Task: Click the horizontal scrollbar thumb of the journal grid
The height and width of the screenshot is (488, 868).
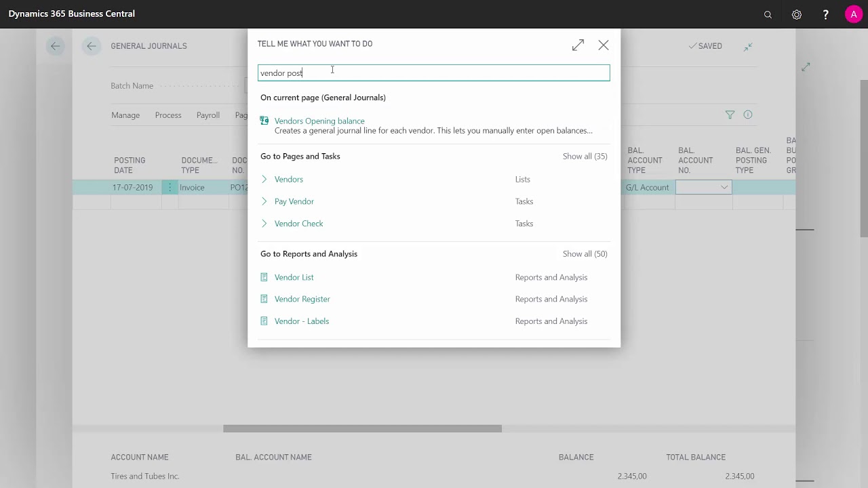Action: (362, 428)
